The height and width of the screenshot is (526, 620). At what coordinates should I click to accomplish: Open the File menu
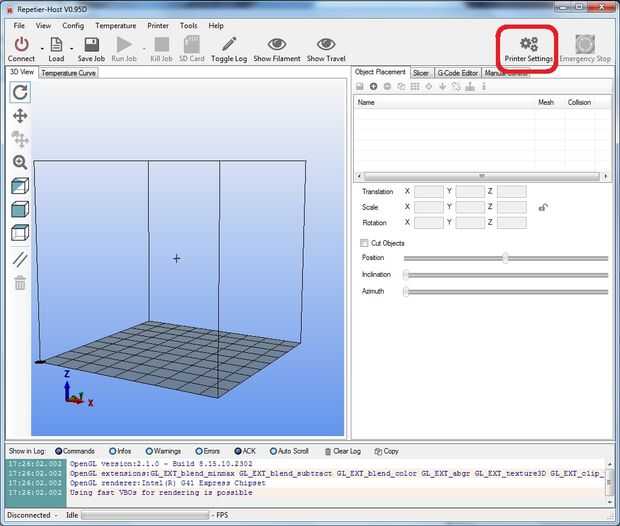point(19,25)
